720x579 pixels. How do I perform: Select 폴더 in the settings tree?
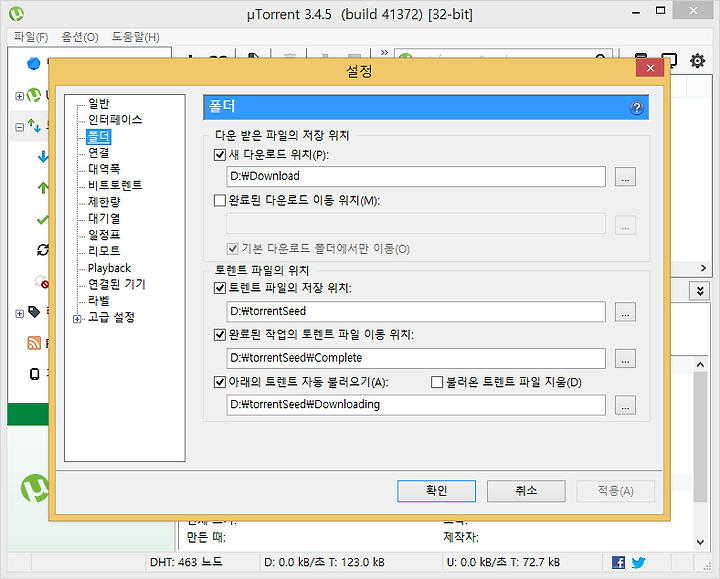[98, 136]
